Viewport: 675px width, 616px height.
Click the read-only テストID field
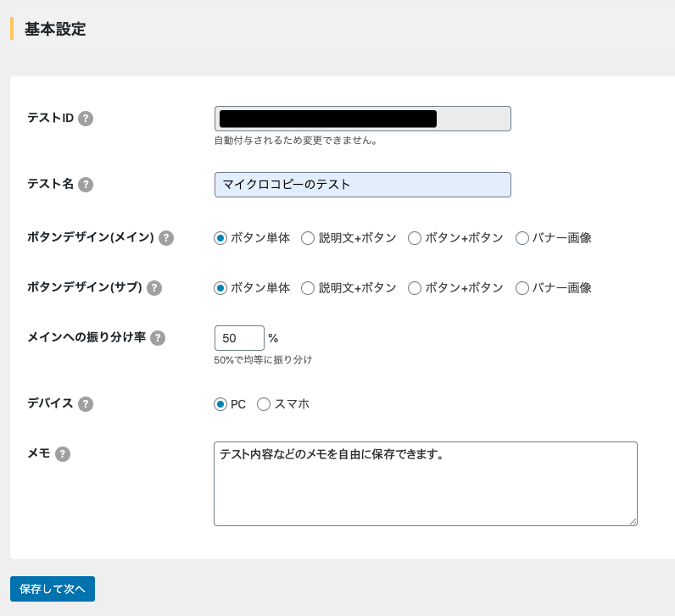point(363,119)
